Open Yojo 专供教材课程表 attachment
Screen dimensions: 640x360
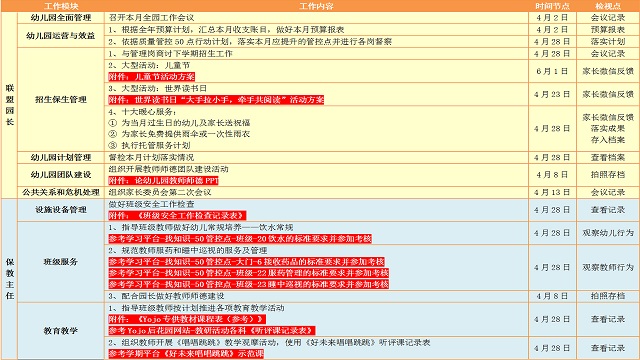(x=187, y=319)
